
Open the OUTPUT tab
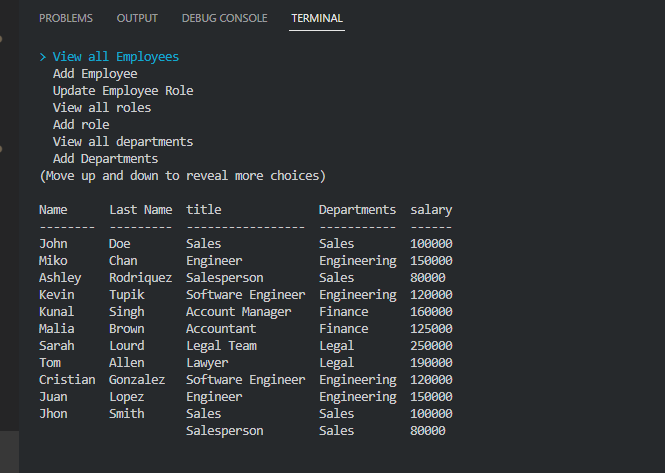click(137, 18)
